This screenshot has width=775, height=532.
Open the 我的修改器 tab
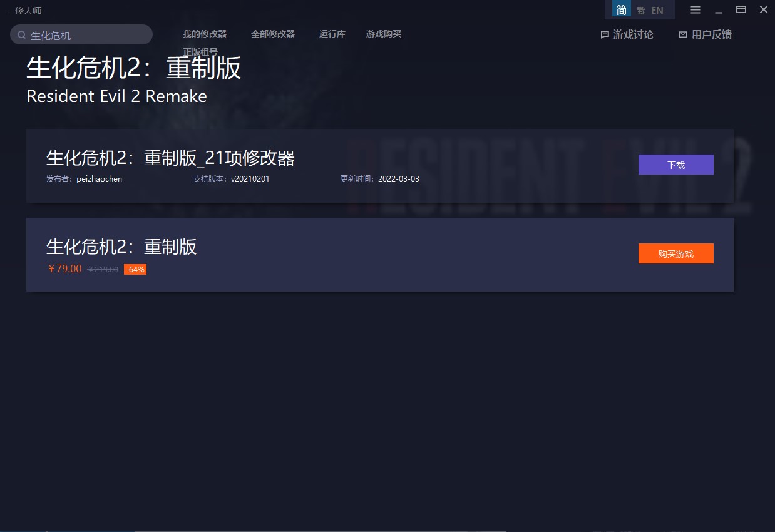point(205,34)
